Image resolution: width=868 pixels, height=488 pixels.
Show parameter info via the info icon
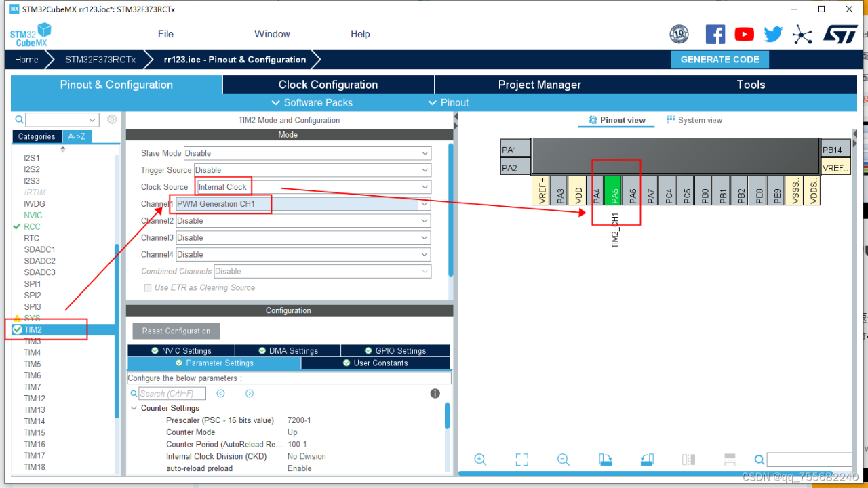click(435, 394)
